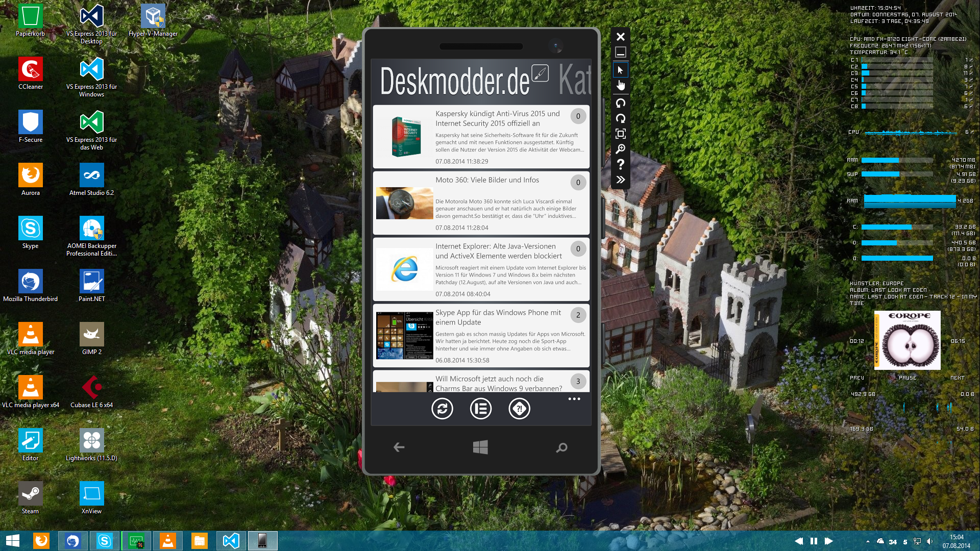
Task: Open Hyper-V-Manager desktop shortcut
Action: click(x=153, y=20)
